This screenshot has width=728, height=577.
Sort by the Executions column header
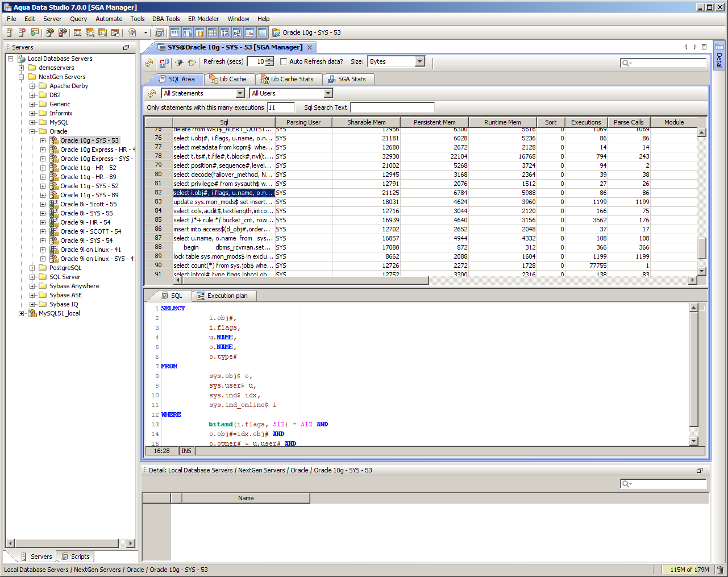tap(586, 122)
